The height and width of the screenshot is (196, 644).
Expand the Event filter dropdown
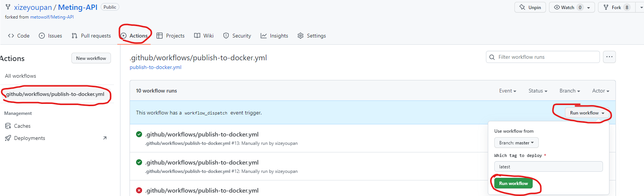pyautogui.click(x=508, y=91)
